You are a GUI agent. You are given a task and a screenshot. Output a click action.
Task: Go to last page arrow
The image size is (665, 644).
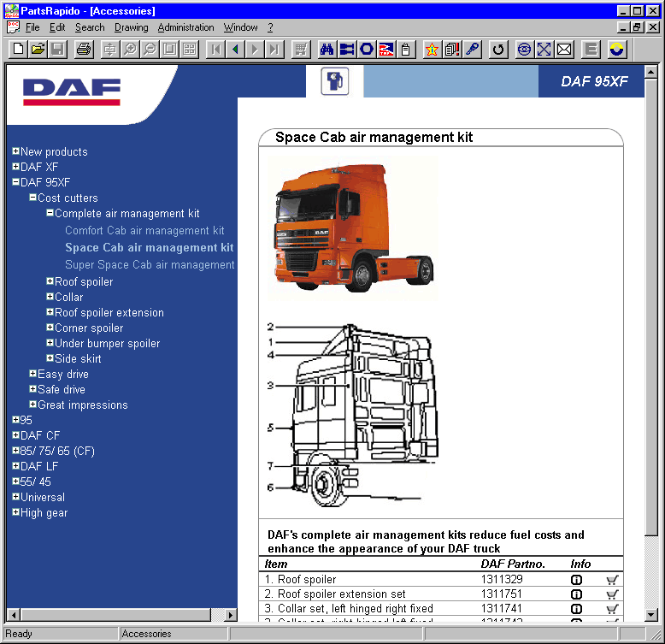274,50
